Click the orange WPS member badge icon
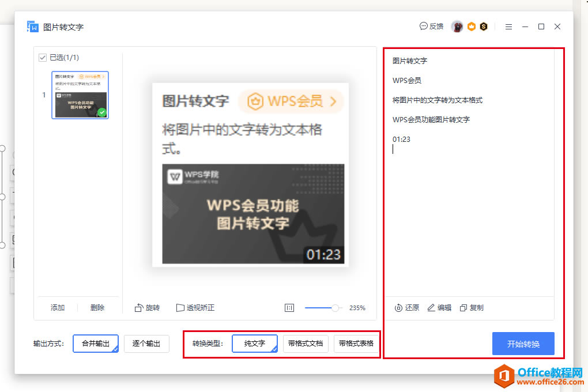The image size is (588, 392). [x=472, y=27]
